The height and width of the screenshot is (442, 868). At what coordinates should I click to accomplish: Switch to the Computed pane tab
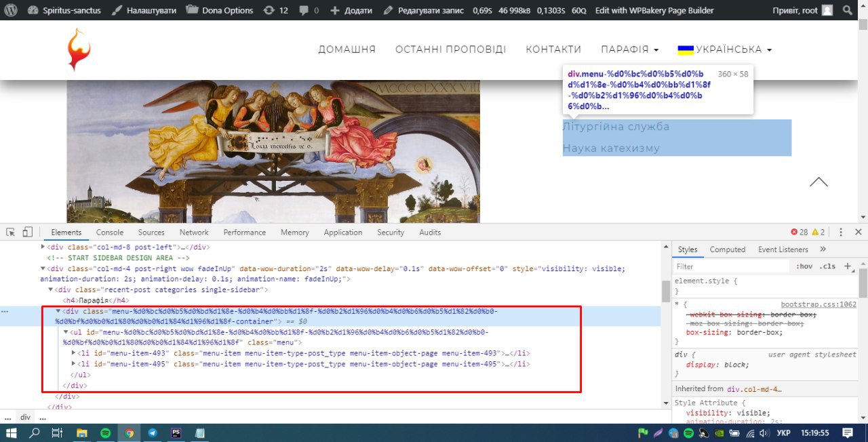[x=728, y=249]
